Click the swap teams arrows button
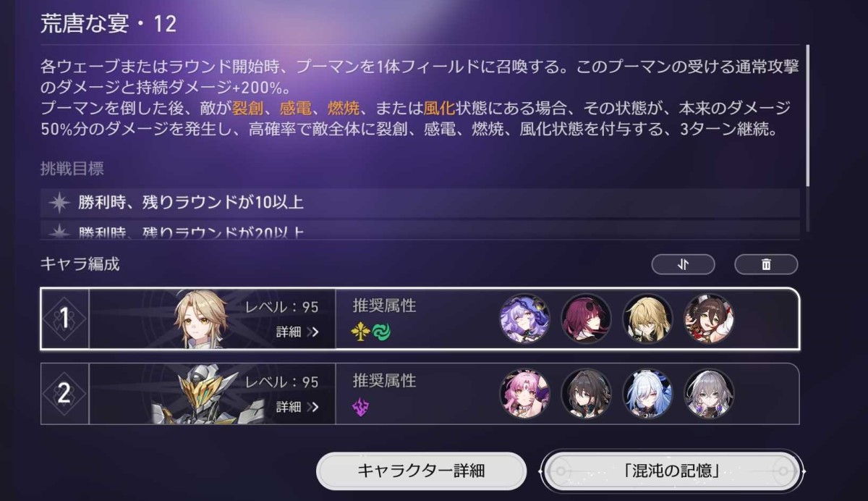 683,264
